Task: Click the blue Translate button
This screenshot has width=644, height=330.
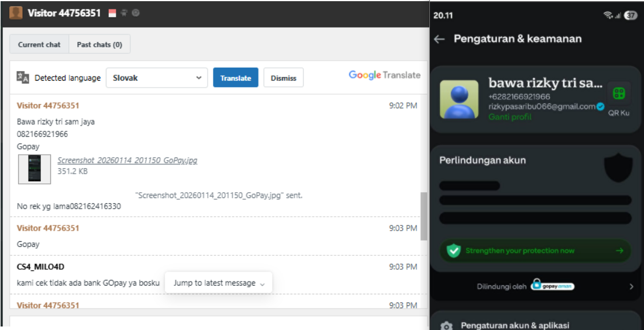Action: (236, 78)
